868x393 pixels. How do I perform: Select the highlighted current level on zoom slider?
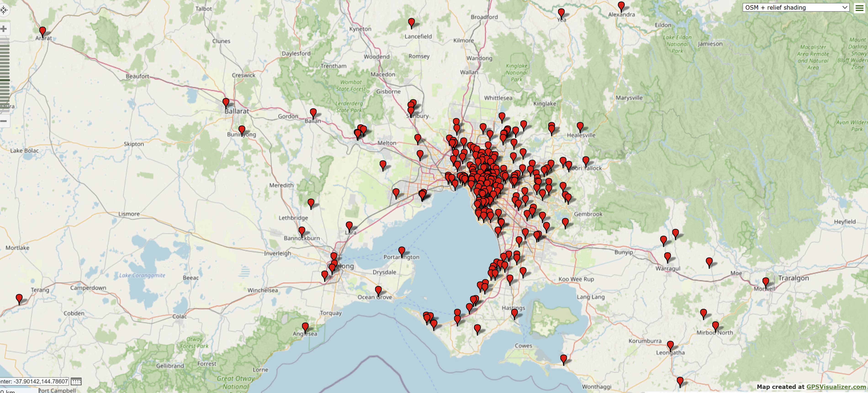5,80
